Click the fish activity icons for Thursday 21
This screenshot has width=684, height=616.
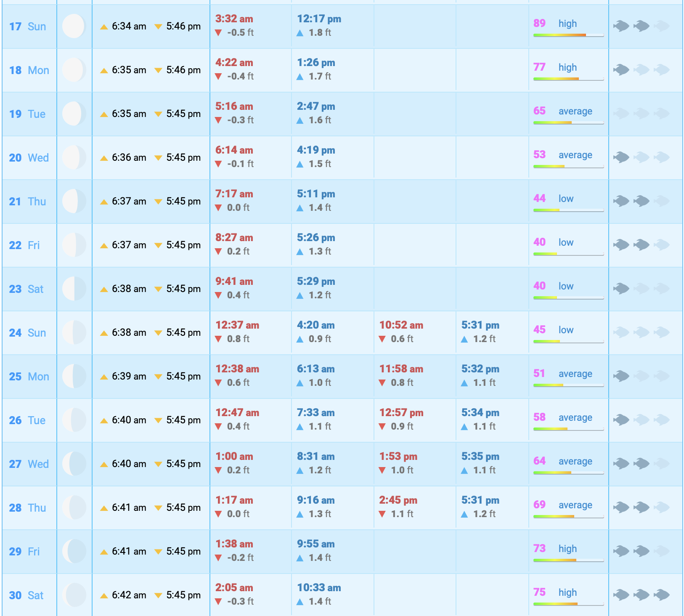[x=641, y=201]
